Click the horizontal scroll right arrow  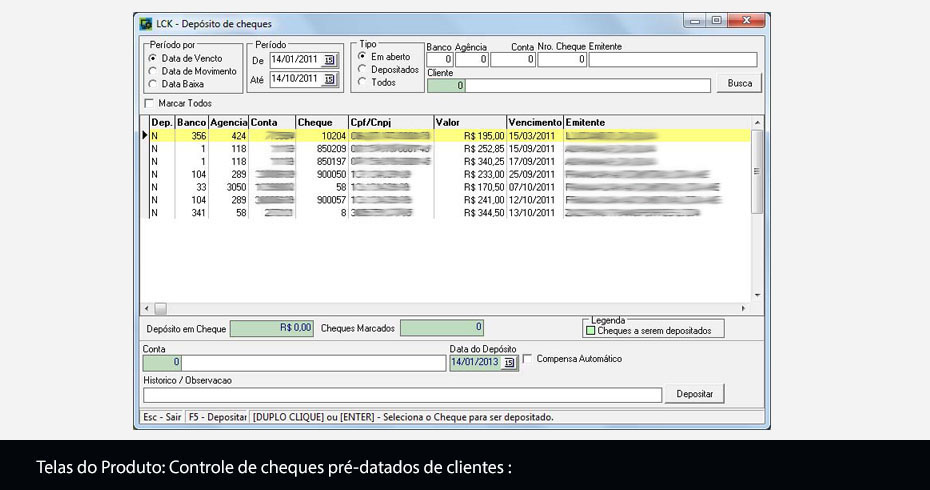[744, 308]
